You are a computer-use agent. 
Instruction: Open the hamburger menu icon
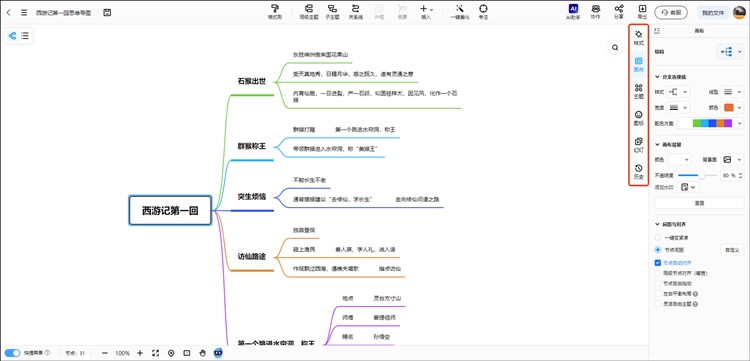(x=24, y=13)
